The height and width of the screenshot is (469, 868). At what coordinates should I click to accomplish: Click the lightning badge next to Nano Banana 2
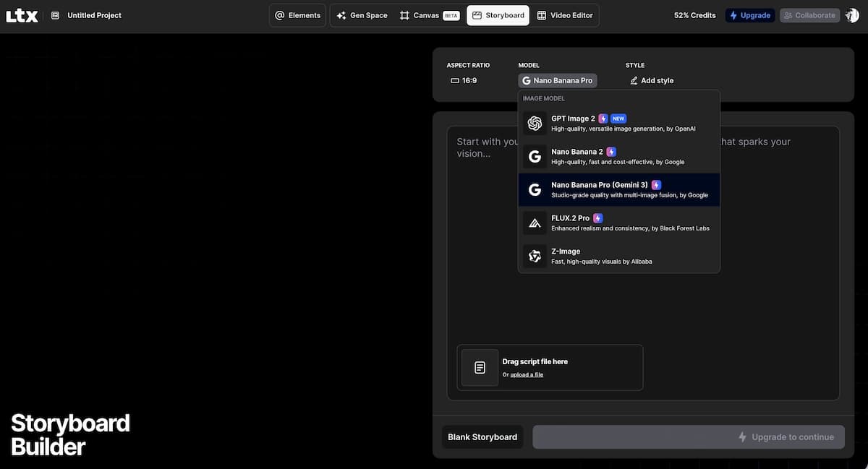click(611, 152)
